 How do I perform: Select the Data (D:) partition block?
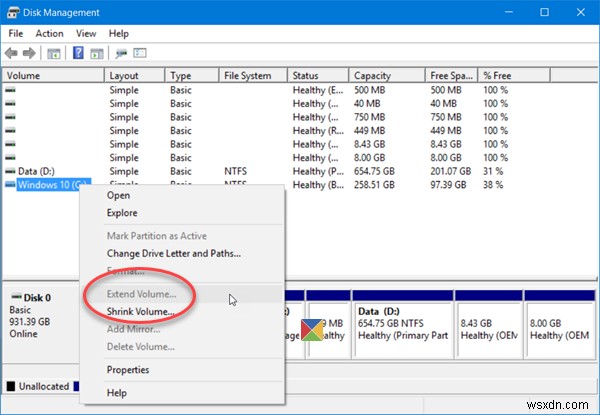tap(403, 324)
